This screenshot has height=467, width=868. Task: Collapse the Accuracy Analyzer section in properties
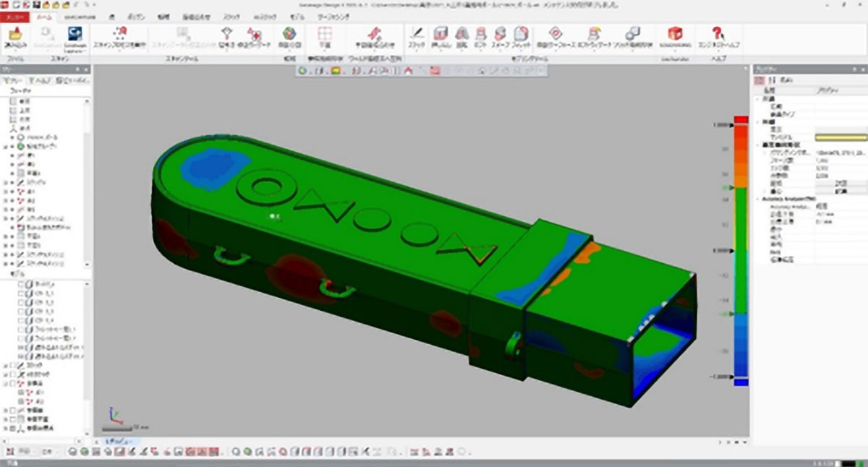click(x=757, y=198)
